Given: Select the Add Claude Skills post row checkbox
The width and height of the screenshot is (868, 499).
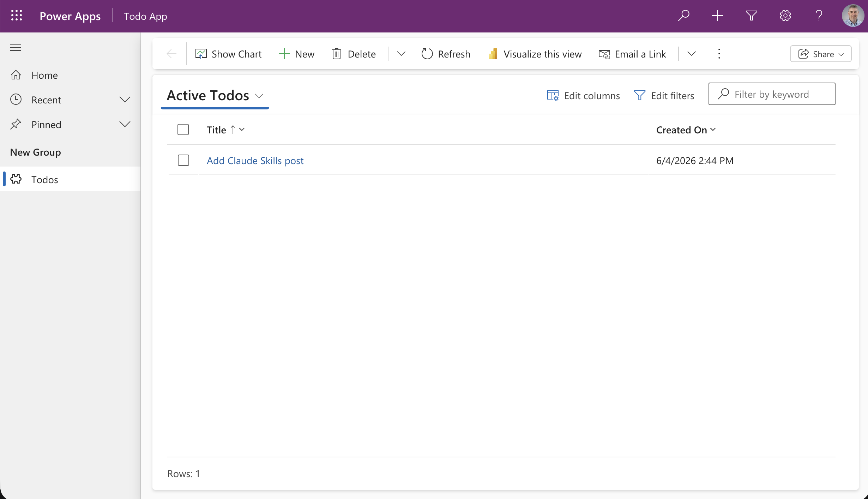Looking at the screenshot, I should pyautogui.click(x=183, y=160).
